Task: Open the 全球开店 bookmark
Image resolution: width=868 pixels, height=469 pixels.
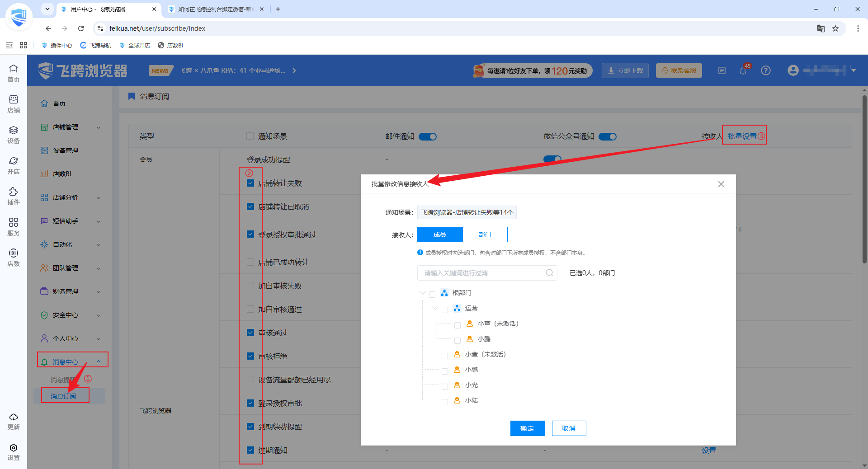Action: click(x=135, y=45)
